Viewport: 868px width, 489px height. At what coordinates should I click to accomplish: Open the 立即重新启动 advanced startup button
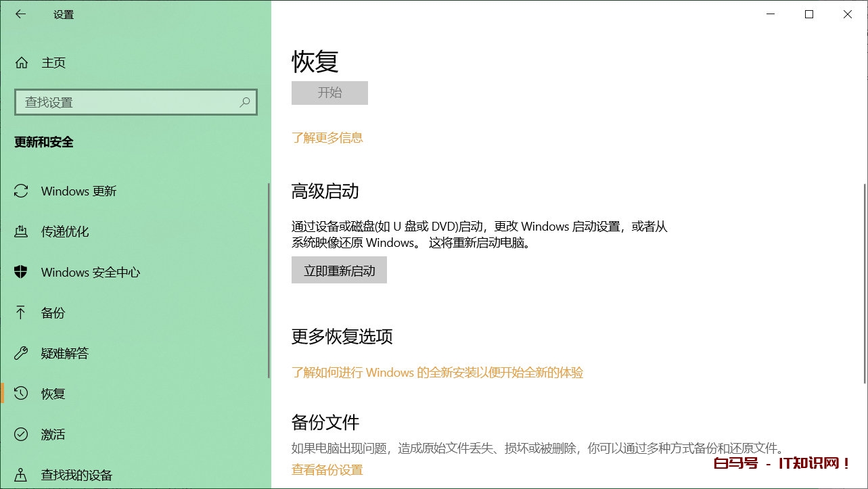pyautogui.click(x=339, y=269)
